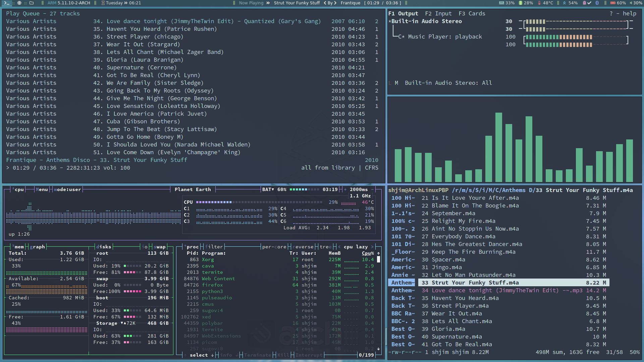Adjust Music Player playback lower volume bar
The width and height of the screenshot is (644, 362).
click(576, 45)
